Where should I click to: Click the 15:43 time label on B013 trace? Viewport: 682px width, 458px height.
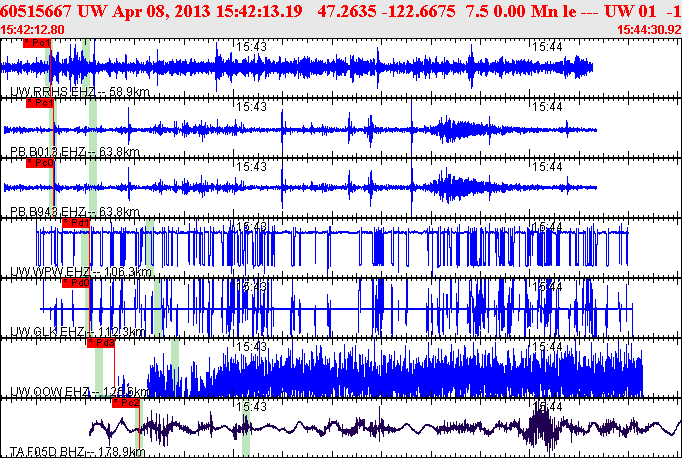tap(251, 107)
